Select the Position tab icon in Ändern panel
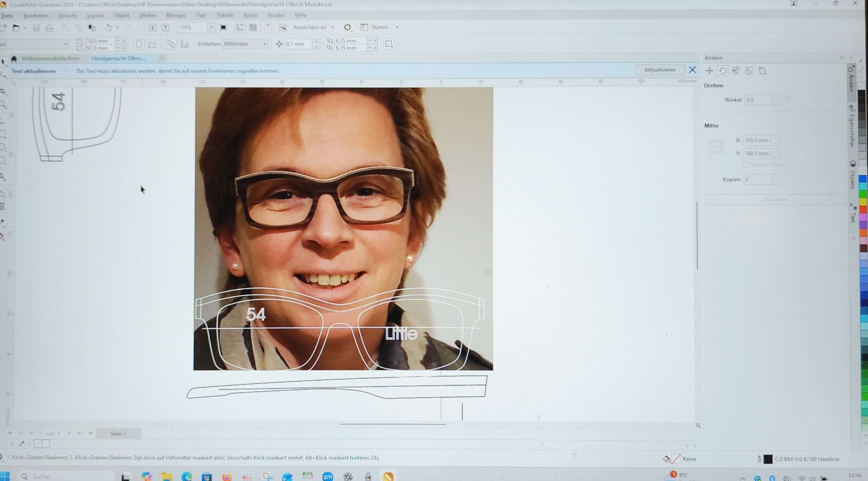This screenshot has height=481, width=868. 709,70
